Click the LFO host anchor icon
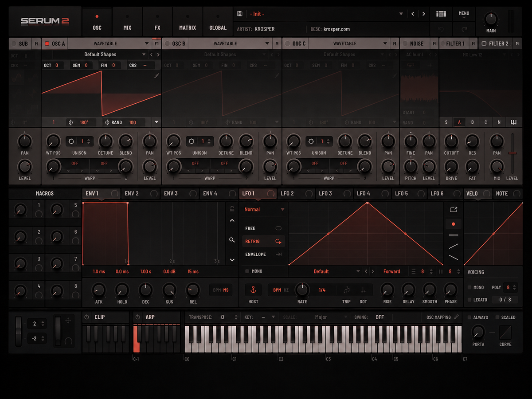The height and width of the screenshot is (399, 532). (x=253, y=290)
